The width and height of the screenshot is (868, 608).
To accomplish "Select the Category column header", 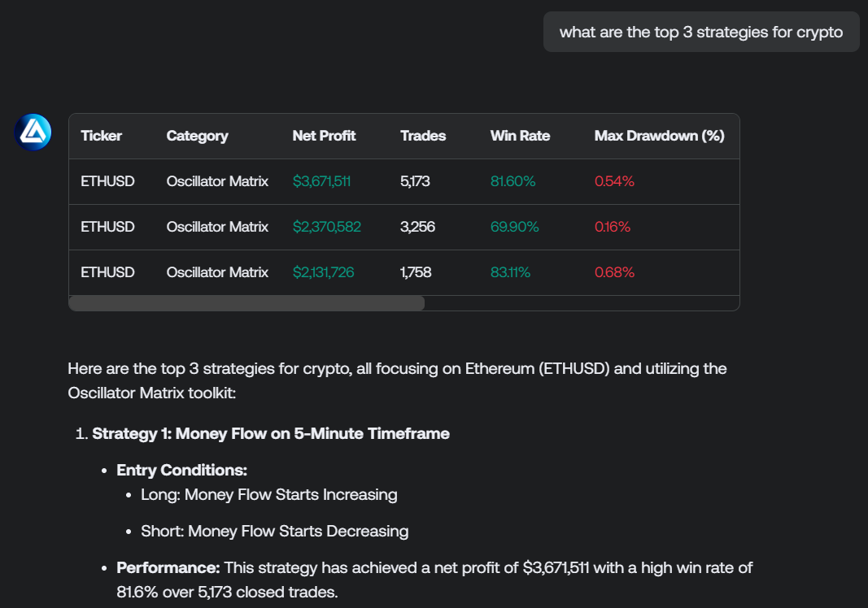I will pos(197,136).
